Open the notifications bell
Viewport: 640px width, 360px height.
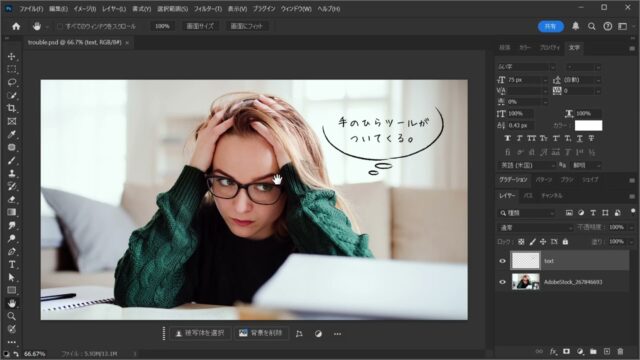coord(576,26)
